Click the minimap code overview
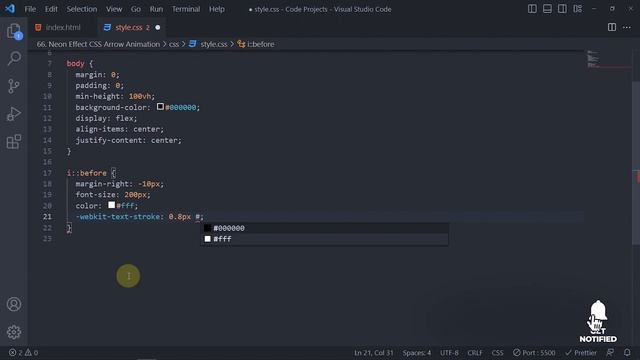 pos(593,59)
